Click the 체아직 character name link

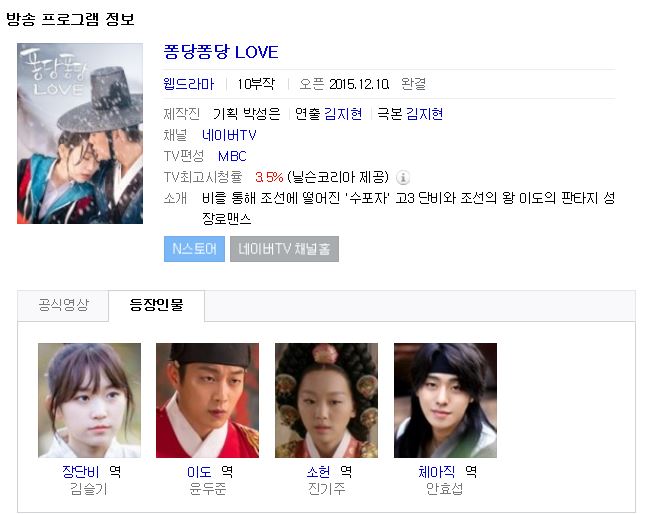(x=437, y=472)
